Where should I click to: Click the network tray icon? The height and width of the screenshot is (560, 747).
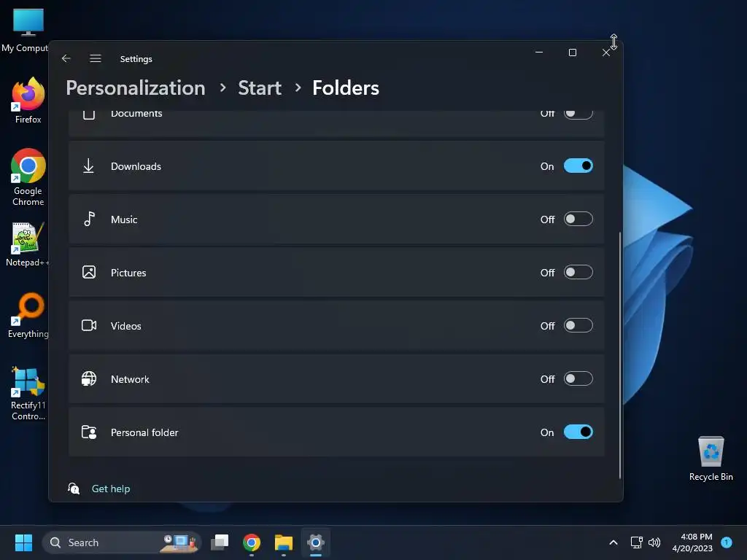(636, 542)
